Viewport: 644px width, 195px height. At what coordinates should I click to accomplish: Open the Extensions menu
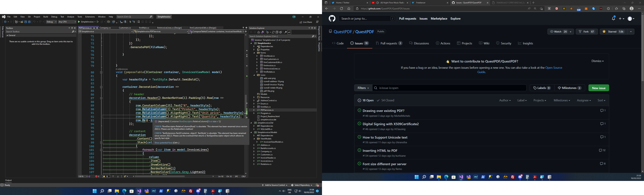(90, 17)
